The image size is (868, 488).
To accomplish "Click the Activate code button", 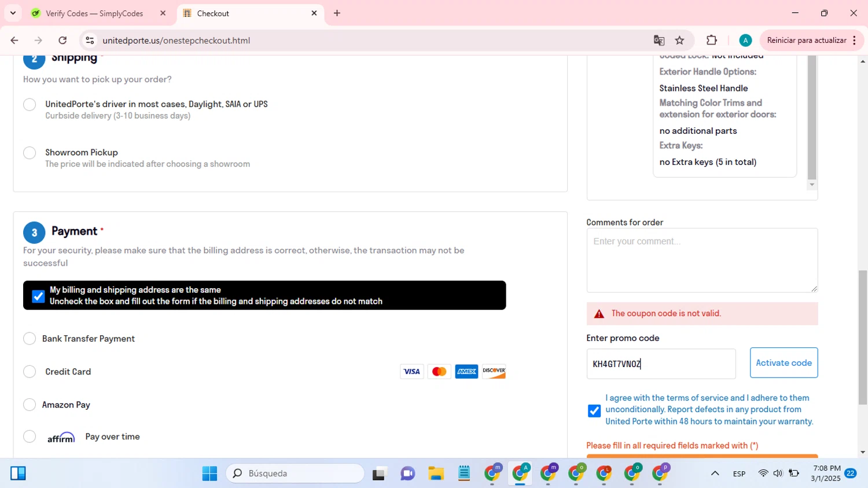I will [x=784, y=363].
